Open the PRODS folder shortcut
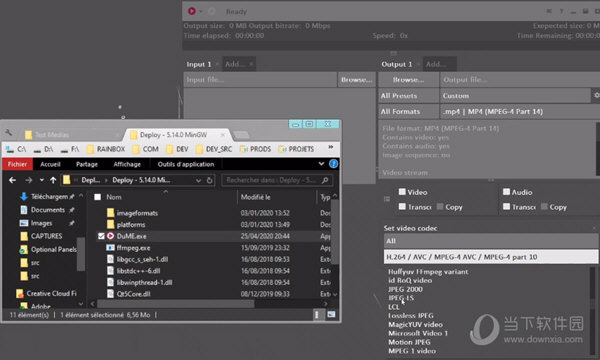 (255, 149)
